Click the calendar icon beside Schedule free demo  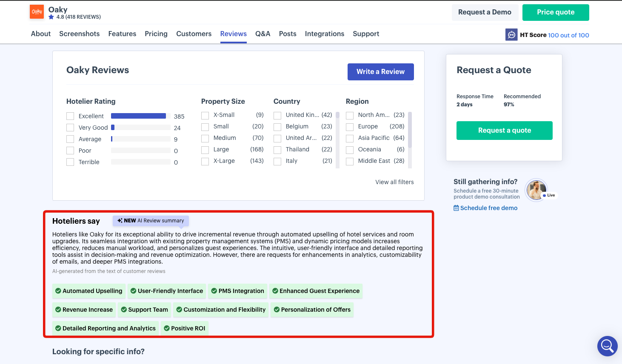coord(456,208)
